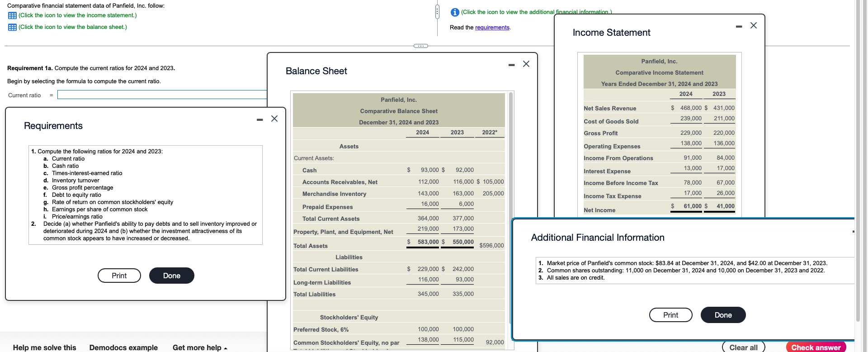Open the balance sheet table icon
This screenshot has width=868, height=352.
12,27
